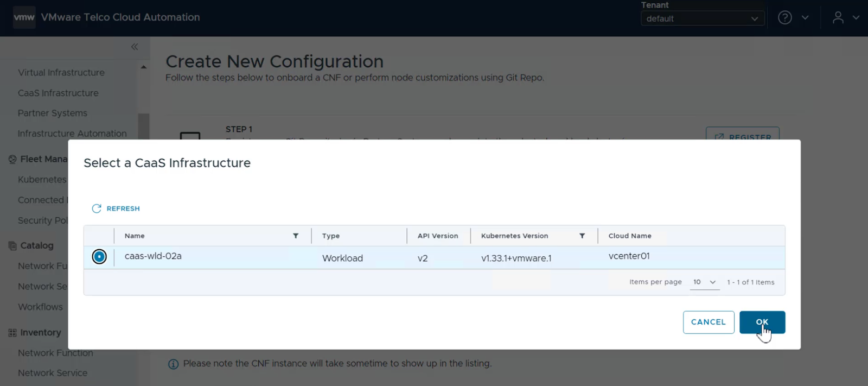Open Virtual Infrastructure in sidebar
Viewport: 868px width, 386px height.
pyautogui.click(x=61, y=72)
